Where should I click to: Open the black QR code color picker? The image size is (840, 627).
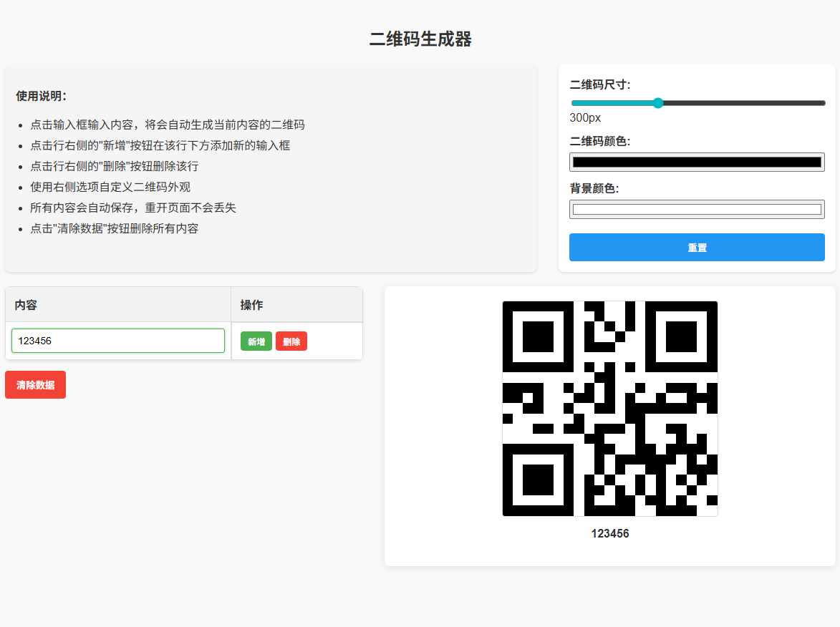(697, 162)
